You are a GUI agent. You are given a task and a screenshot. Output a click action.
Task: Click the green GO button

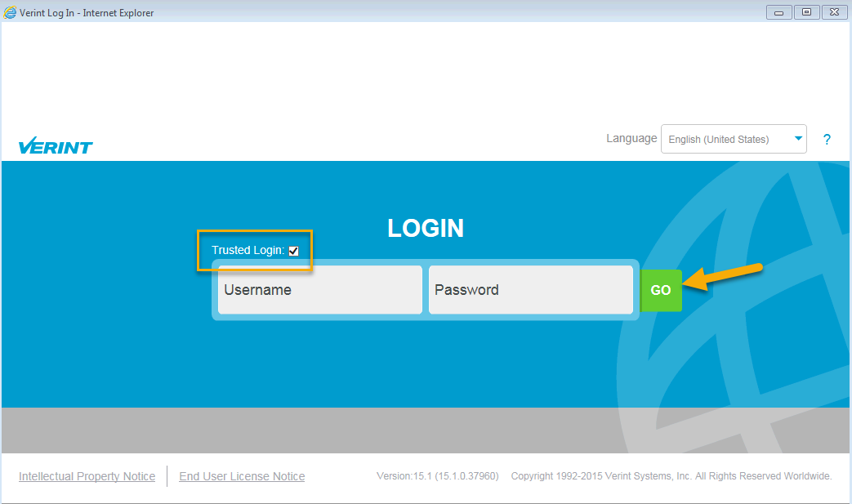661,291
